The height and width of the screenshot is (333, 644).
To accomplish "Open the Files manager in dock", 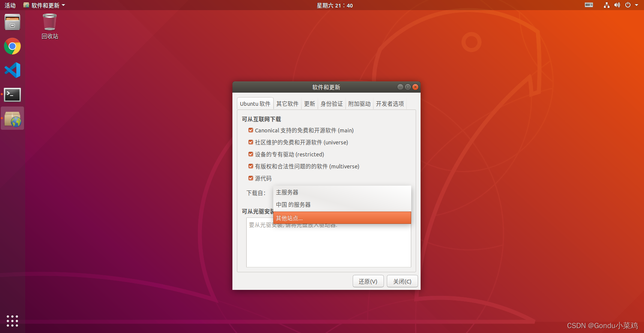I will (x=12, y=22).
